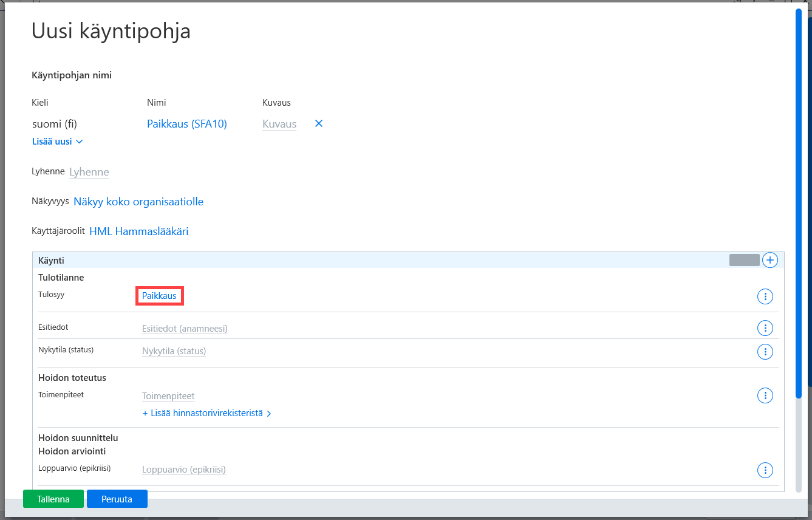Click the Kuvaus description field

(279, 124)
